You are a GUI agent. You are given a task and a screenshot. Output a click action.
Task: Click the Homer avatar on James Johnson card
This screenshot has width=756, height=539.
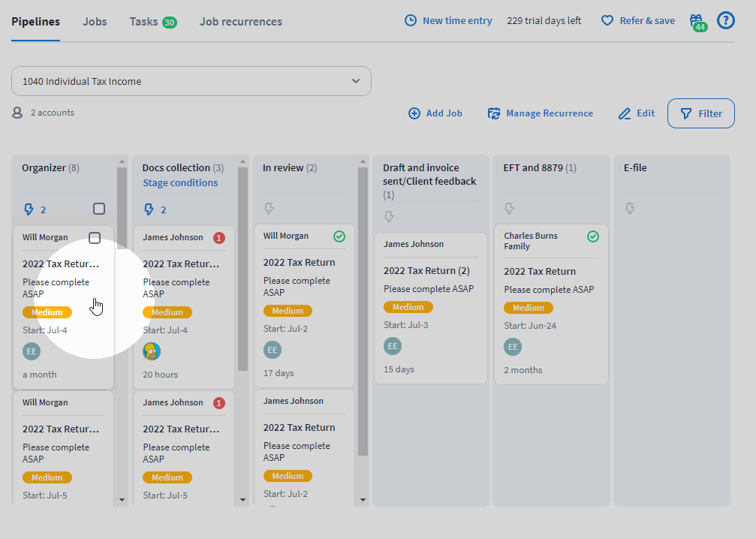pyautogui.click(x=152, y=351)
